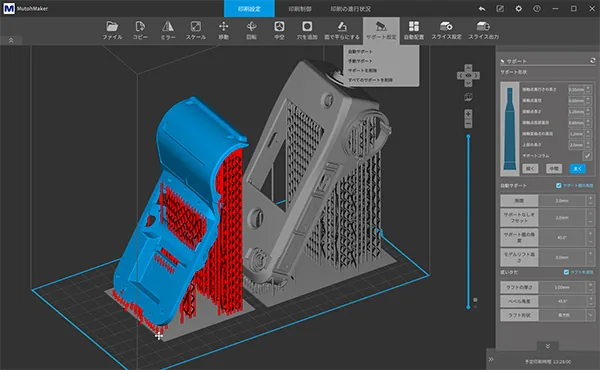
Task: Select the スケール (Scale) tool
Action: (x=196, y=30)
